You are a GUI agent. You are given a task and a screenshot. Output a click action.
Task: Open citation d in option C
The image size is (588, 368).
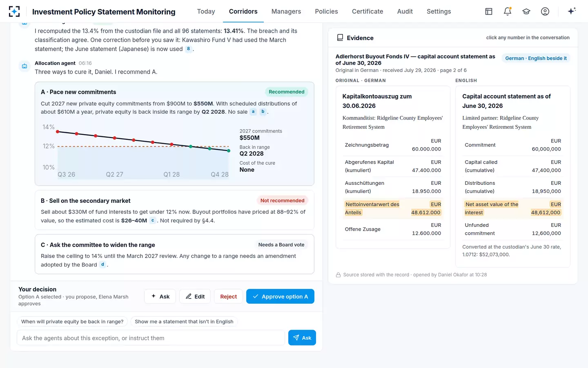coord(102,265)
